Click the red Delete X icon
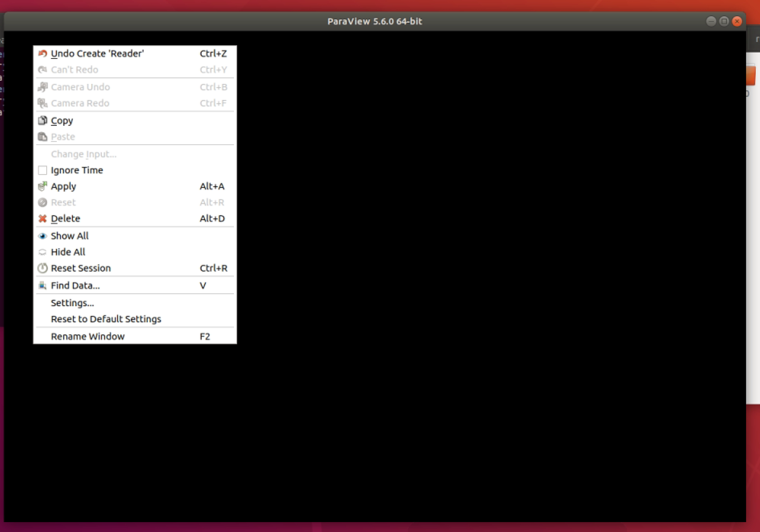Viewport: 760px width, 532px height. (43, 219)
